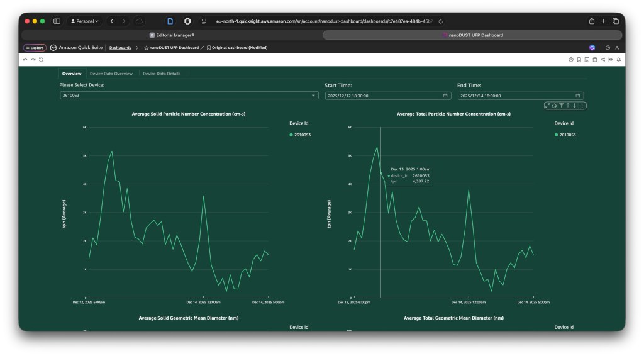Open the chart's three-dot options menu

(x=582, y=106)
